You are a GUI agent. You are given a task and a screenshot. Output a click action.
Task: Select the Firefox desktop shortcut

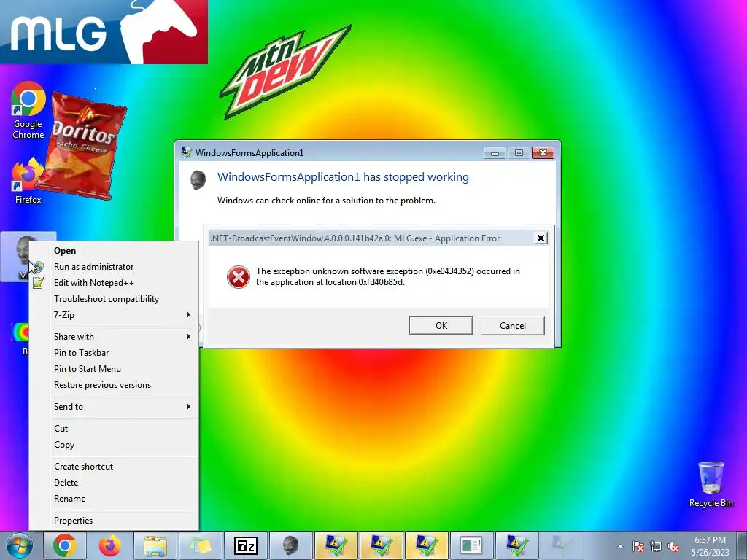28,181
